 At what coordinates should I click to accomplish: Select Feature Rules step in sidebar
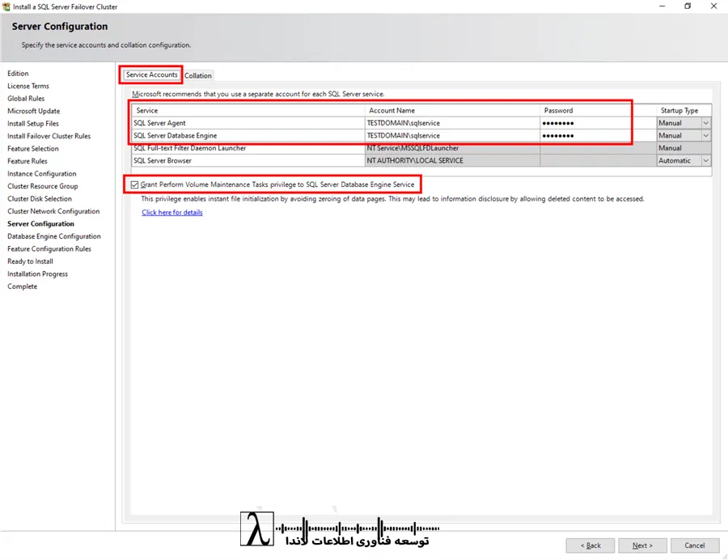click(28, 161)
